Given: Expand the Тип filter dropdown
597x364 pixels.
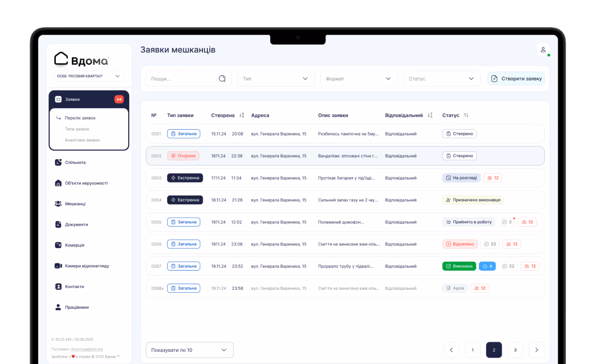Looking at the screenshot, I should [x=276, y=79].
